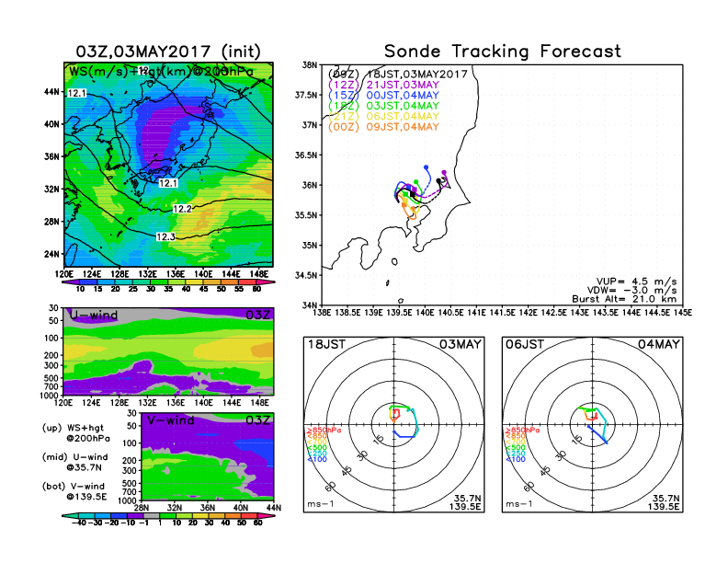Pick the red 55–60 swatch on wind-speed colorbar
Screen dimensions: 728x563
pyautogui.click(x=247, y=282)
